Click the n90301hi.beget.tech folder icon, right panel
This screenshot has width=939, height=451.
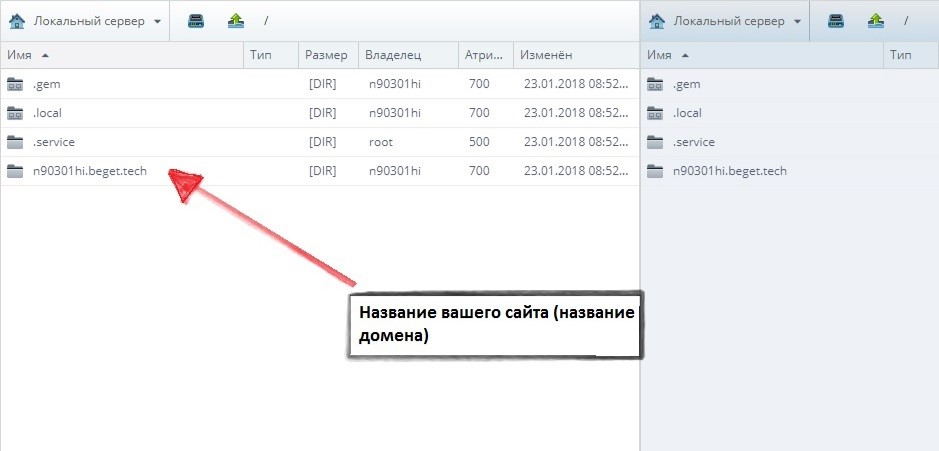pos(655,171)
